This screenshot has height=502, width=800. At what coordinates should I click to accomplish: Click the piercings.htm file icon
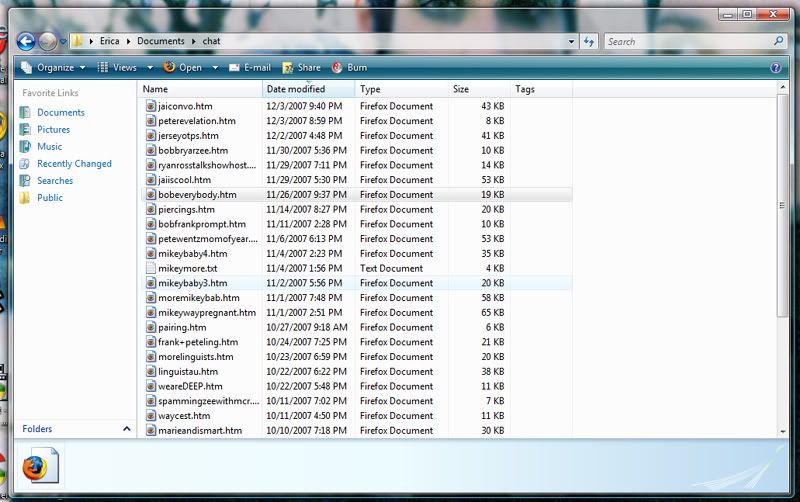(x=151, y=209)
